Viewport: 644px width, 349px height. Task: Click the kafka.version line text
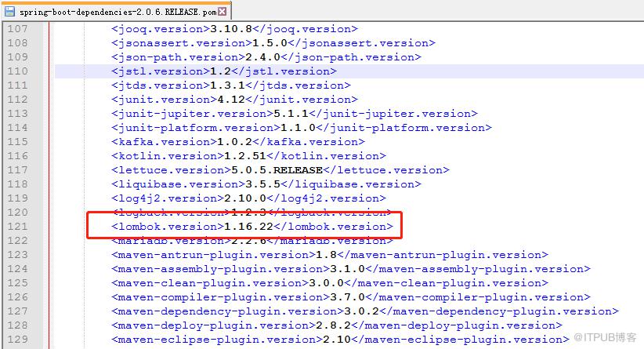[x=238, y=142]
